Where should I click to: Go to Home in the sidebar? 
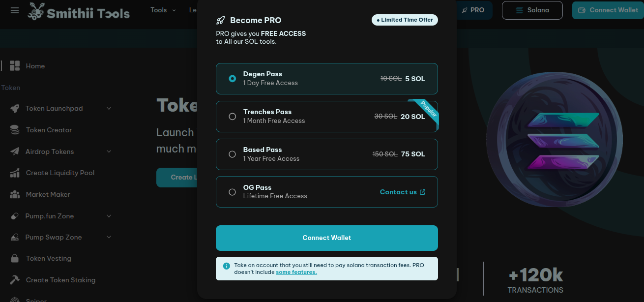tap(35, 66)
